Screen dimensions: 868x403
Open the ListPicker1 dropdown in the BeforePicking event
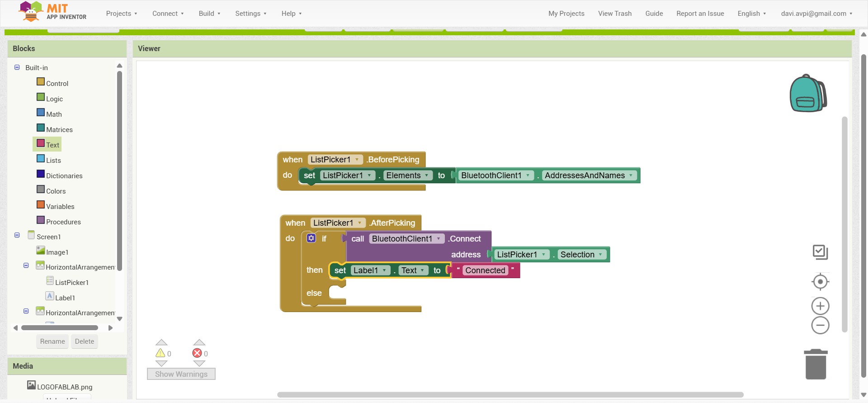pyautogui.click(x=335, y=160)
